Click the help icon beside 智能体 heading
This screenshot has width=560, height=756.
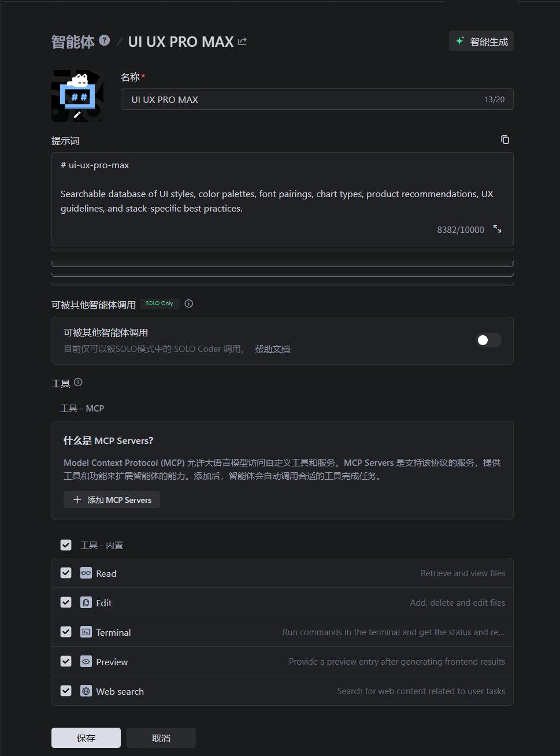[104, 40]
